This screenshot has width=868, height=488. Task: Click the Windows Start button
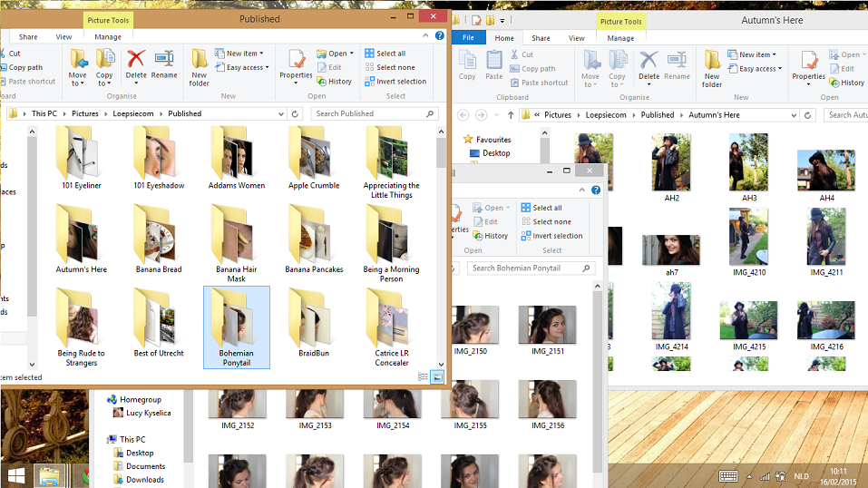click(x=16, y=476)
